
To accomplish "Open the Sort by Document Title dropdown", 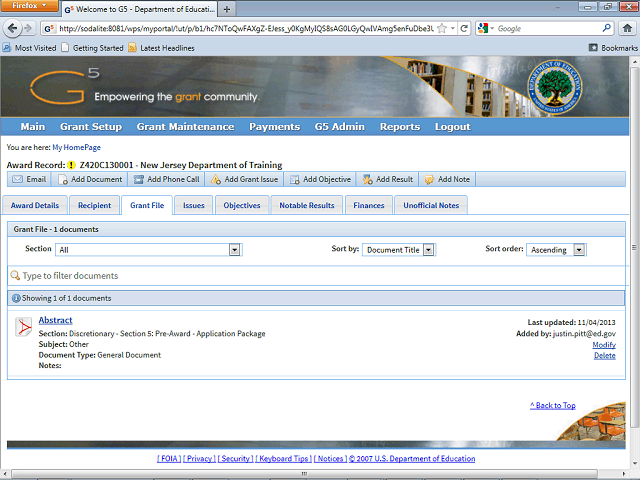I will [399, 250].
